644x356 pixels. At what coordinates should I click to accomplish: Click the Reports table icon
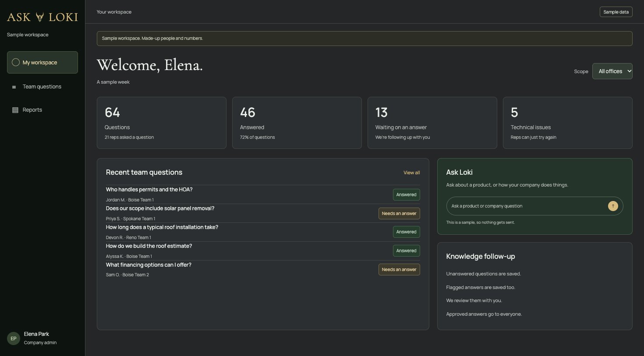pyautogui.click(x=15, y=110)
